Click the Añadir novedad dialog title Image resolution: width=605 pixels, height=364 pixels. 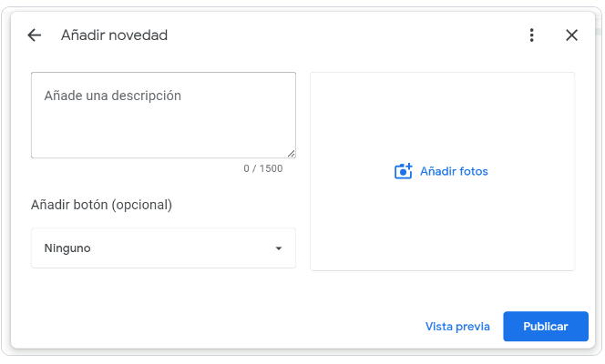tap(114, 35)
